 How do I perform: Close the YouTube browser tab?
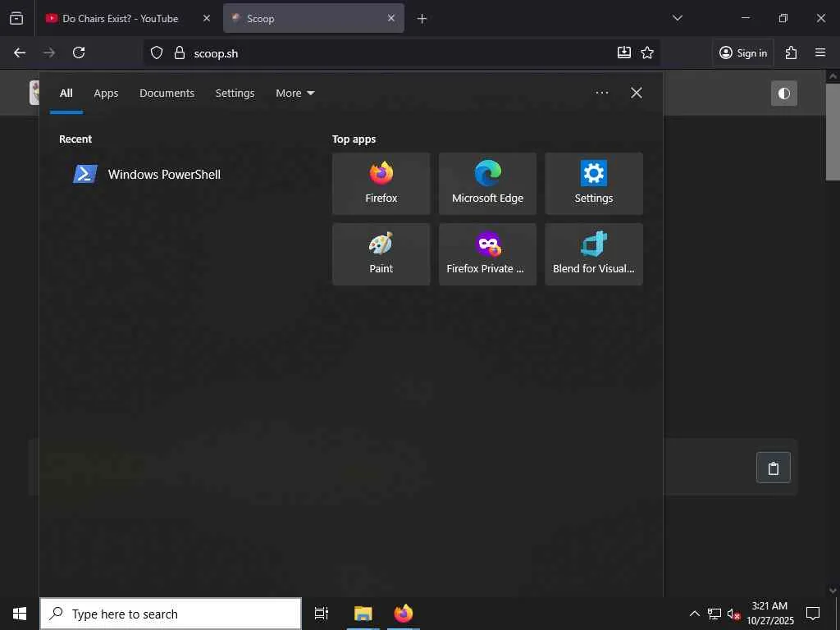click(206, 18)
